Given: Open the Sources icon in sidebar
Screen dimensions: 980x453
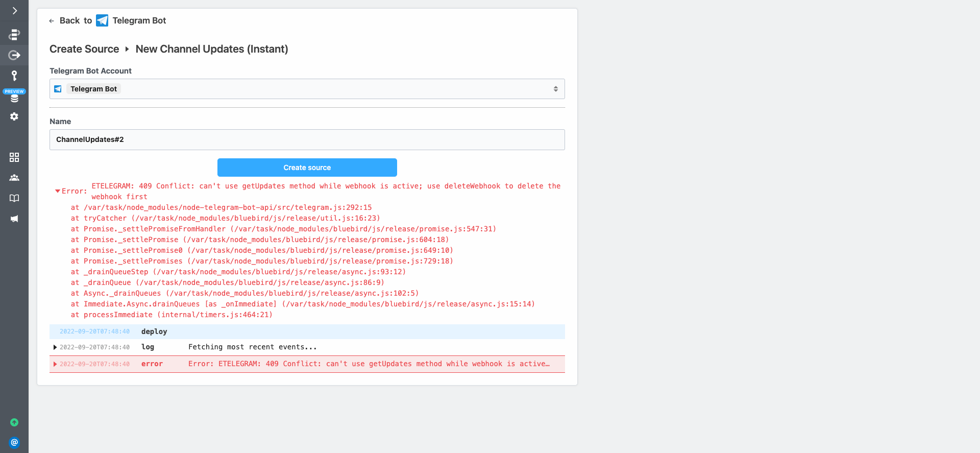Looking at the screenshot, I should point(14,55).
